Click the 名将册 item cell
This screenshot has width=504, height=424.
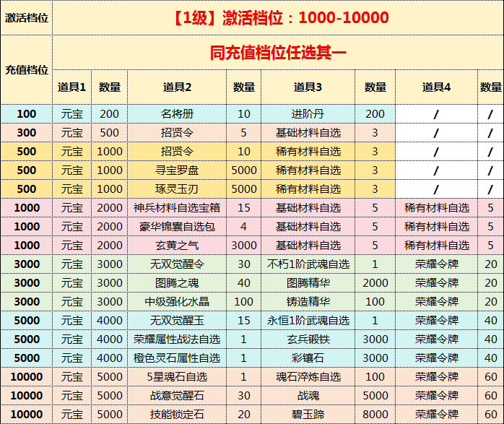pyautogui.click(x=177, y=114)
